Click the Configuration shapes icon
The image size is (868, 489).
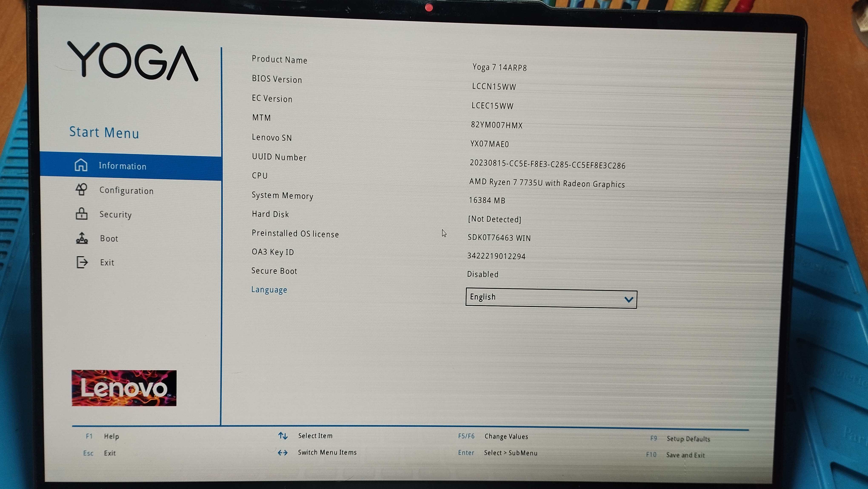click(x=81, y=189)
